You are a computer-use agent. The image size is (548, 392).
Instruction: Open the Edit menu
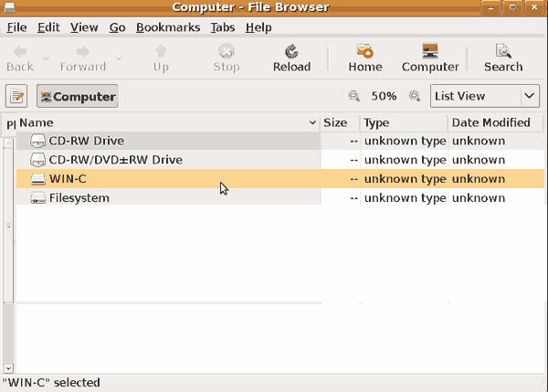[x=48, y=27]
